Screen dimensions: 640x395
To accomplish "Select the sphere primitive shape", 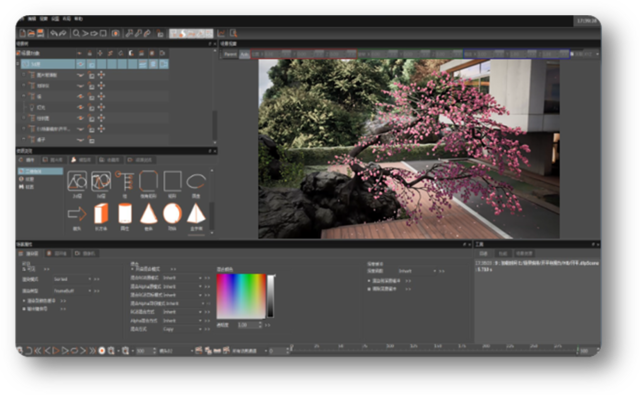I will [172, 213].
